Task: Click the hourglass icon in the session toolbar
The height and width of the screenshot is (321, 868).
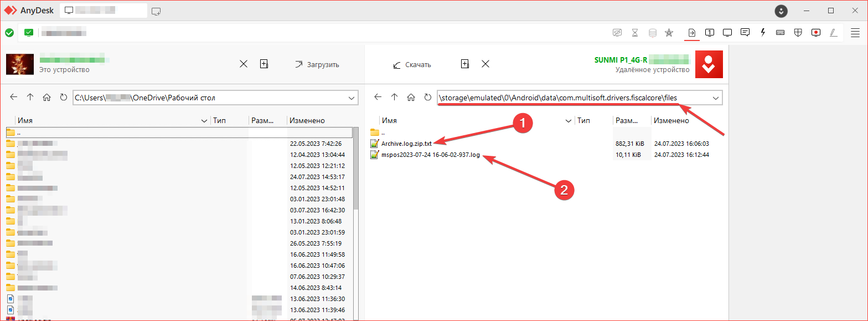Action: tap(635, 33)
